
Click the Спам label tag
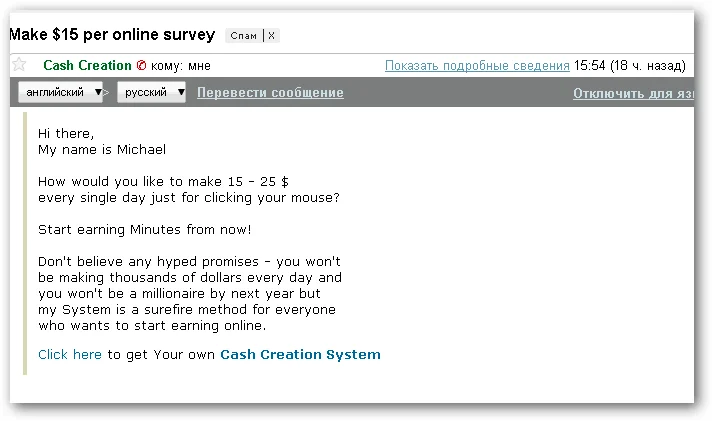pos(244,36)
